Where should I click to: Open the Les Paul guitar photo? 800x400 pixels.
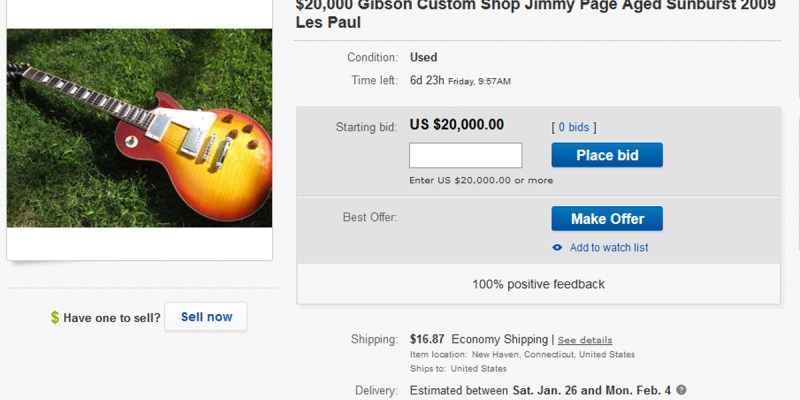(139, 127)
